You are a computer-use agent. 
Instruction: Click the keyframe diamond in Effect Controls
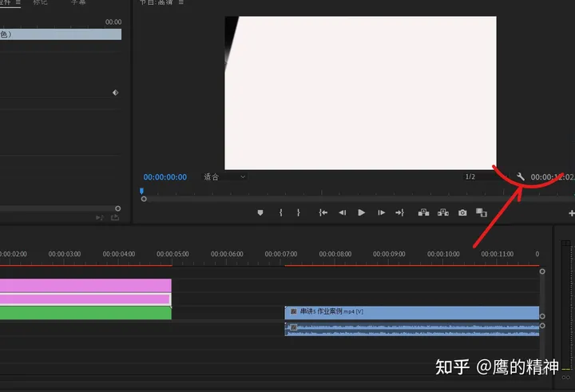pos(116,93)
